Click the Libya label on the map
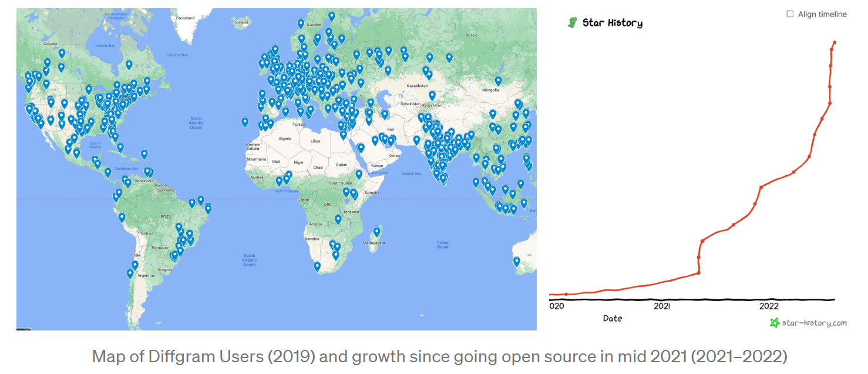Screen dimensions: 868x374 coord(316,141)
